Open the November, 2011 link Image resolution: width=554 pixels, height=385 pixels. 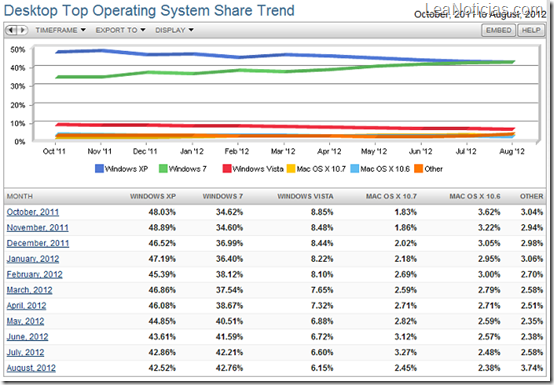(x=37, y=228)
